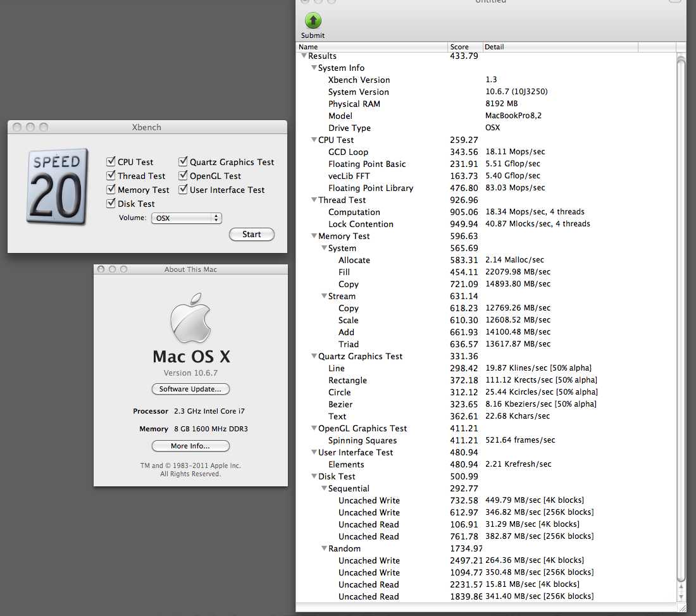
Task: Select the Rectangle row
Action: (x=486, y=380)
